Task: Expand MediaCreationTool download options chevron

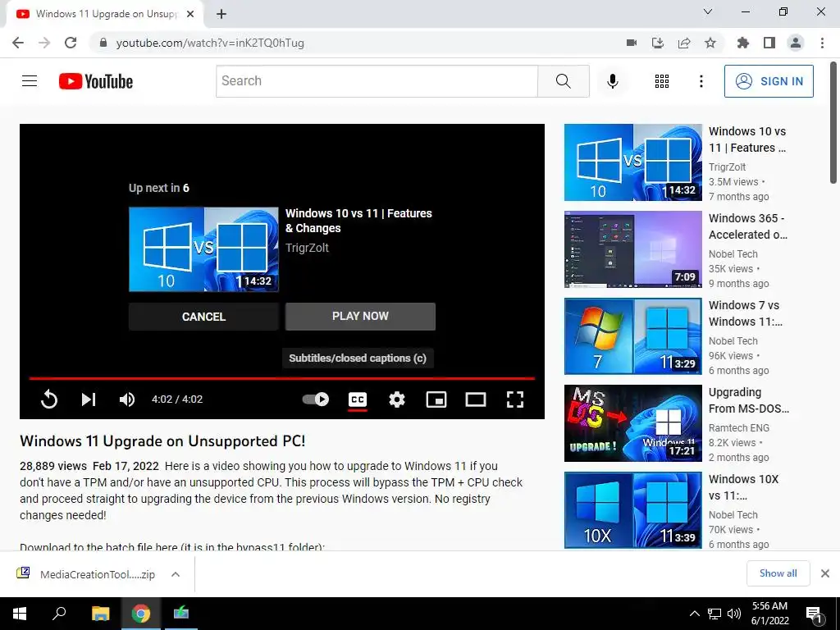Action: pos(176,574)
